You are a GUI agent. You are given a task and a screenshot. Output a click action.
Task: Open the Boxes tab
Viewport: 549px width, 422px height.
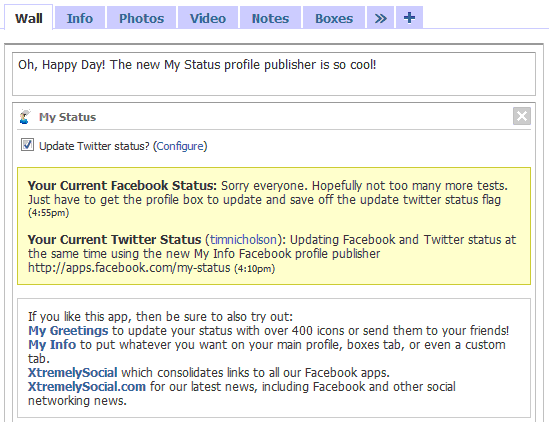(x=334, y=18)
